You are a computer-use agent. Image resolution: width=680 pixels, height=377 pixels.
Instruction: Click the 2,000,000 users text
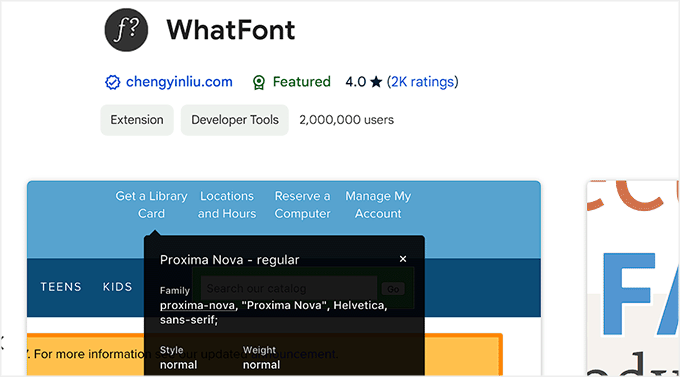click(x=347, y=120)
